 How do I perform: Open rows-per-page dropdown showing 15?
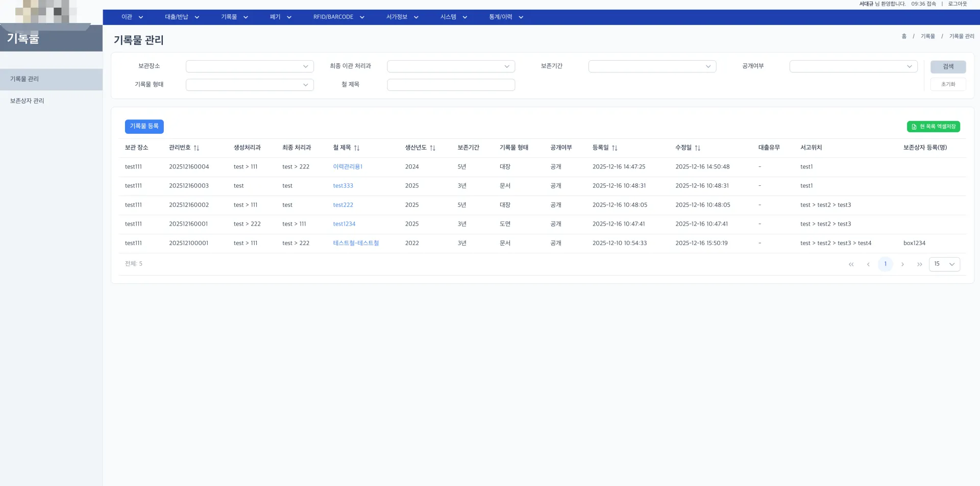point(944,264)
